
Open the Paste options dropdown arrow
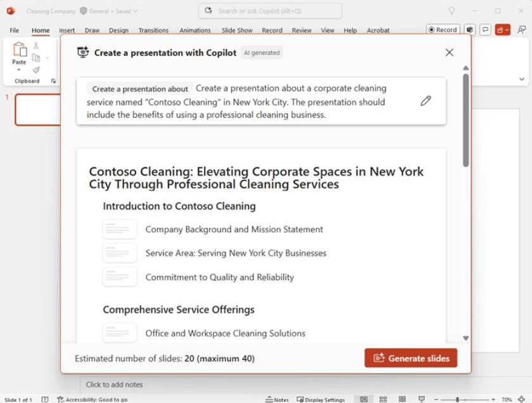click(x=18, y=70)
